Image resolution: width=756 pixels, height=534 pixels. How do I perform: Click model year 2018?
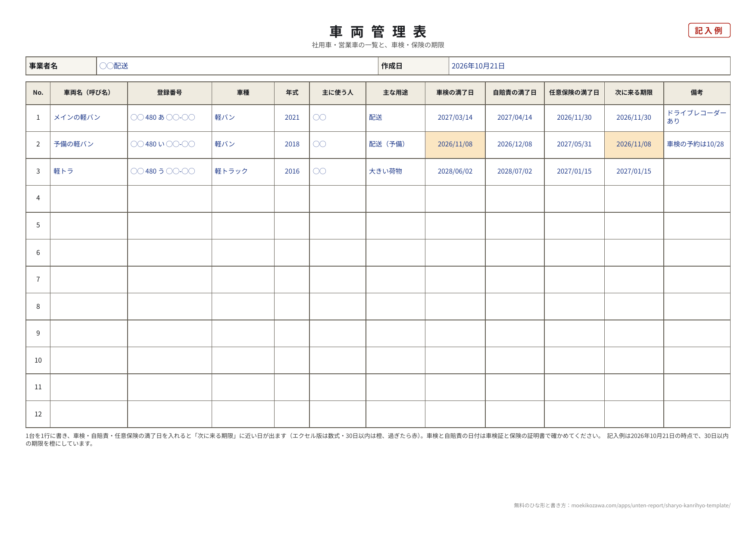292,144
